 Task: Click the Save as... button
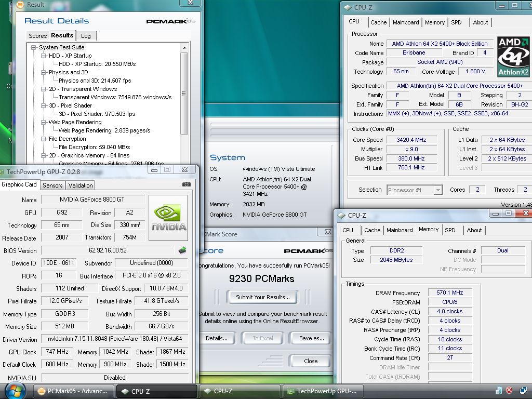coord(311,338)
